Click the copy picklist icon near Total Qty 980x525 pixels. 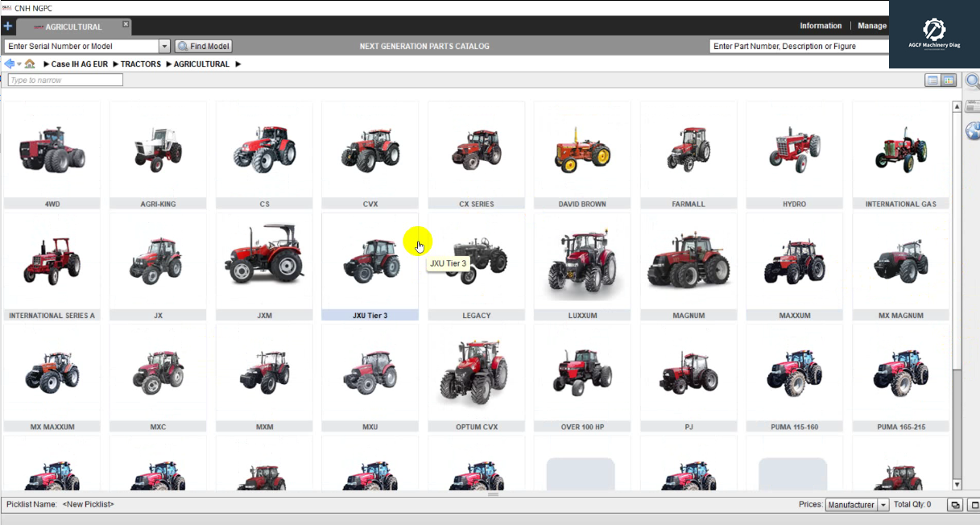point(955,504)
